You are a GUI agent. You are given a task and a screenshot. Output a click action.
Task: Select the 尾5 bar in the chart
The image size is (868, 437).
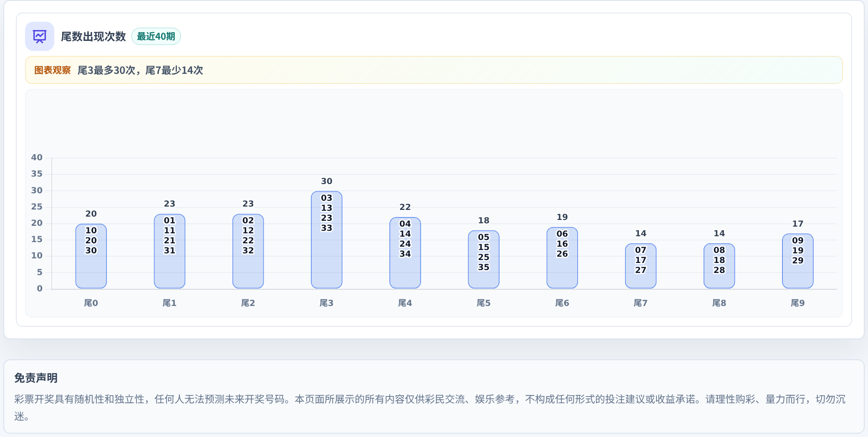click(484, 260)
